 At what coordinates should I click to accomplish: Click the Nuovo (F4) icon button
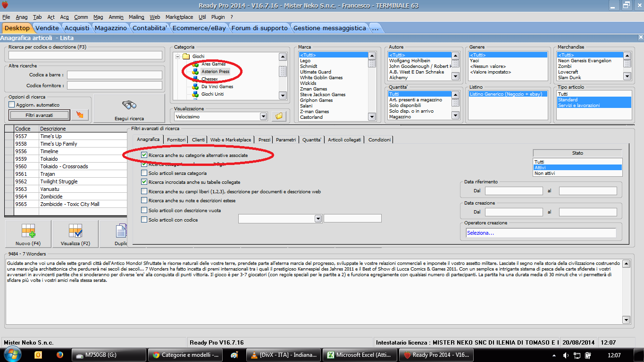click(x=28, y=234)
